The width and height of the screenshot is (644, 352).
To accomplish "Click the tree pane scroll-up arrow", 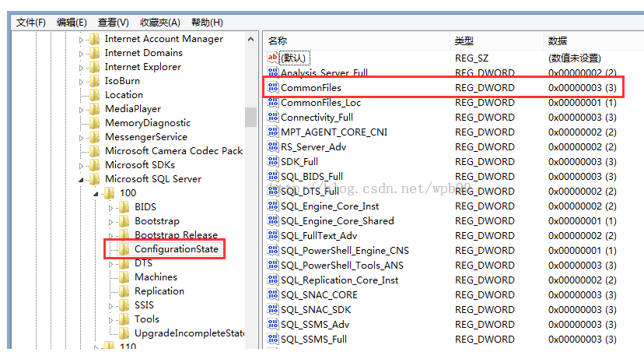I will click(250, 39).
